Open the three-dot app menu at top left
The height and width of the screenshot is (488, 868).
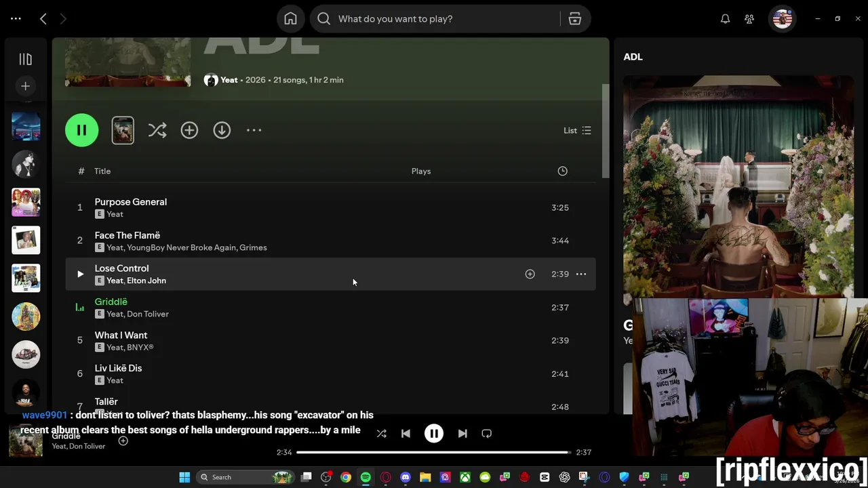[x=16, y=19]
